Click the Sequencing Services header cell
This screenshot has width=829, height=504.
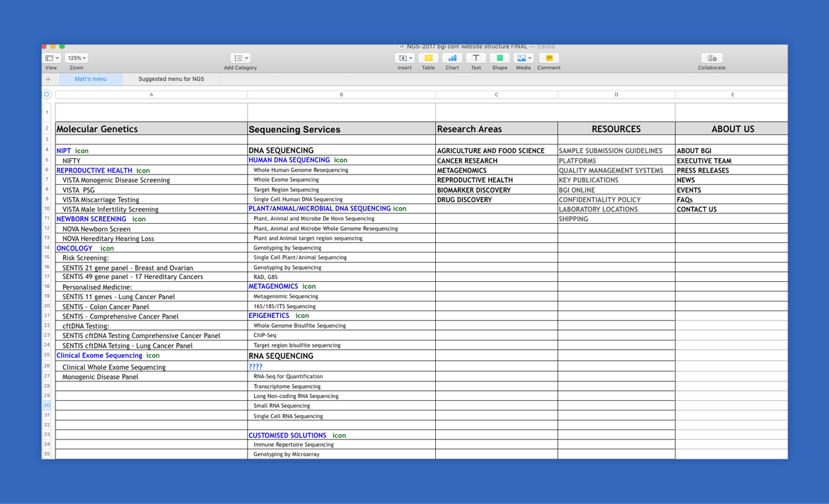point(342,129)
